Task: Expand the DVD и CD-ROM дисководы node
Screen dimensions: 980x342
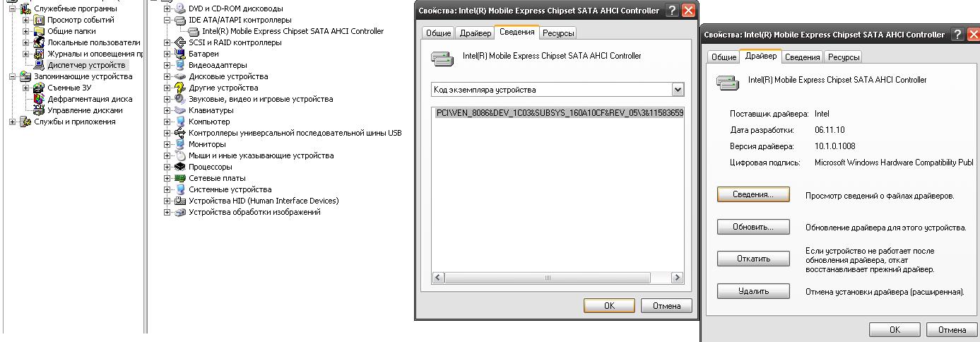Action: [167, 8]
